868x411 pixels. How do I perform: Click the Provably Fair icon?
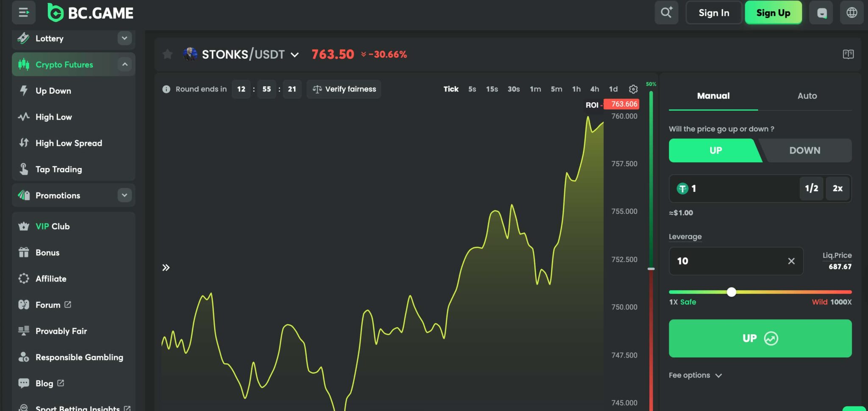[24, 331]
